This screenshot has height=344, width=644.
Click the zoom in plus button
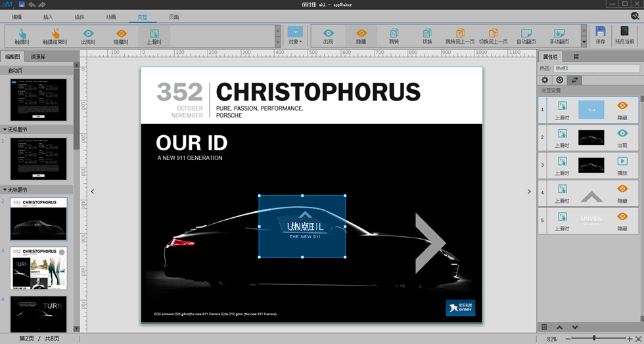point(630,339)
